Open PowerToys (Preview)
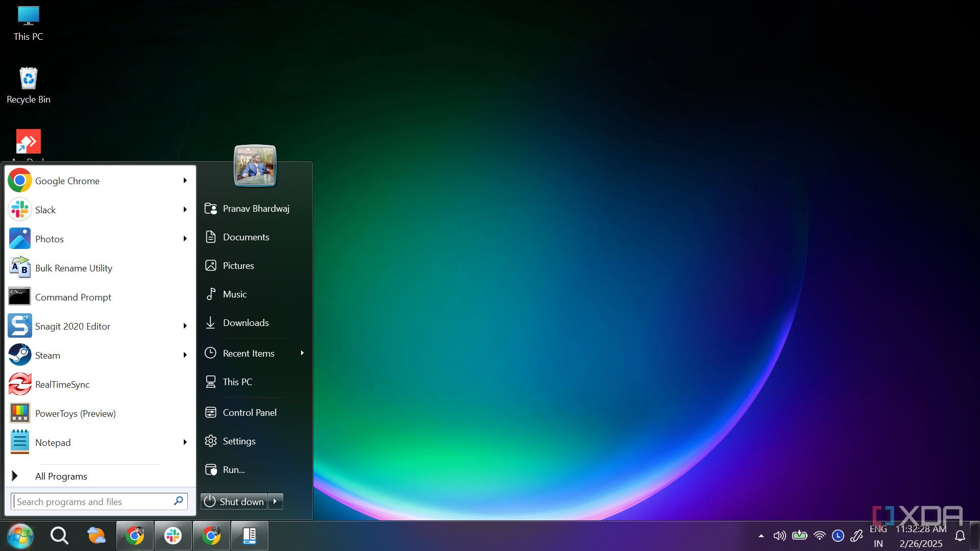 [75, 413]
